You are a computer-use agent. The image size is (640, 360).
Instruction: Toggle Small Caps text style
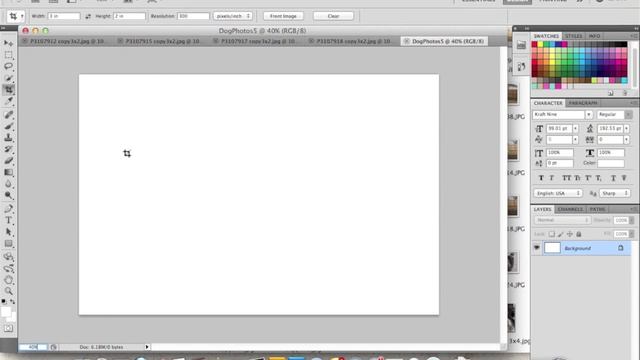[x=577, y=178]
